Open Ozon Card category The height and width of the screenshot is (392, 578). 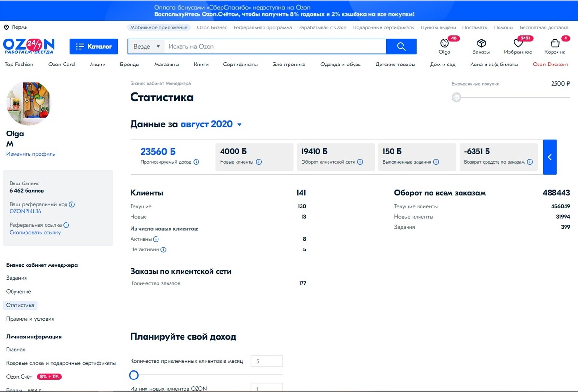click(x=62, y=64)
